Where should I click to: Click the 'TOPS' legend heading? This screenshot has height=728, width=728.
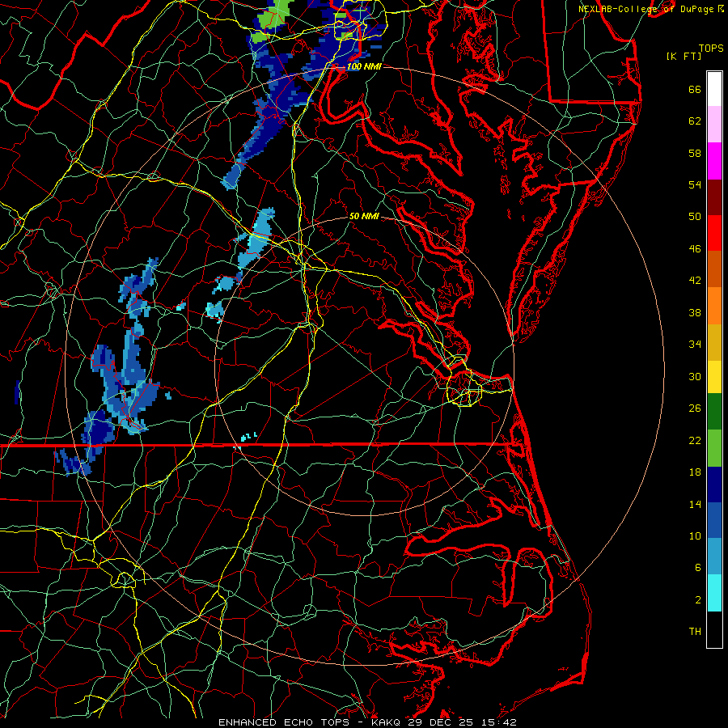click(711, 49)
